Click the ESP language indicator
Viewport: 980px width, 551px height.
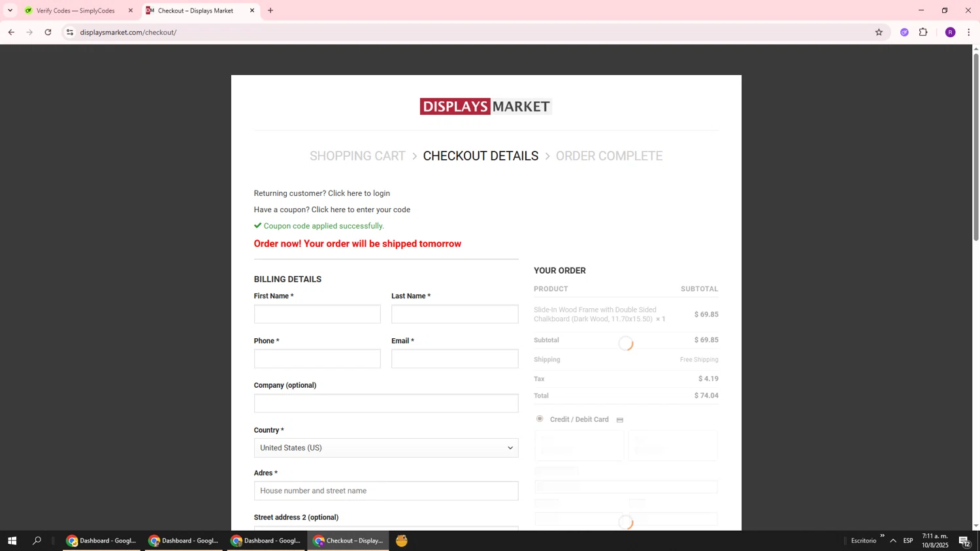[x=908, y=541]
